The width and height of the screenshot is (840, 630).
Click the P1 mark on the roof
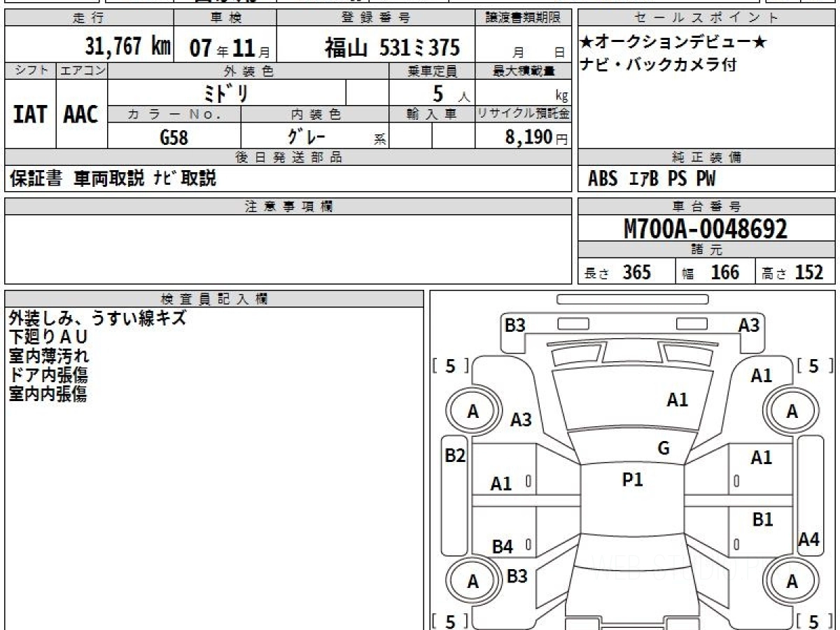(633, 479)
